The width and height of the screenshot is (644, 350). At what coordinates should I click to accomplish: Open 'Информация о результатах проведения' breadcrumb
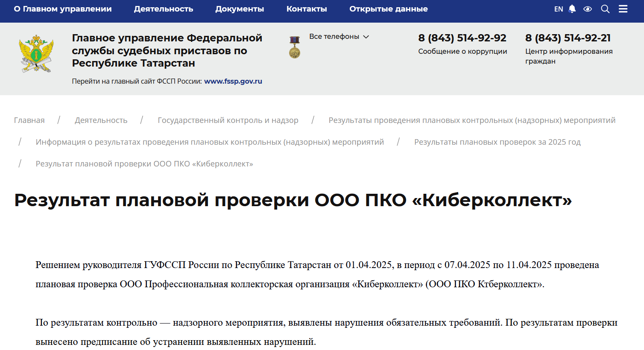(210, 142)
